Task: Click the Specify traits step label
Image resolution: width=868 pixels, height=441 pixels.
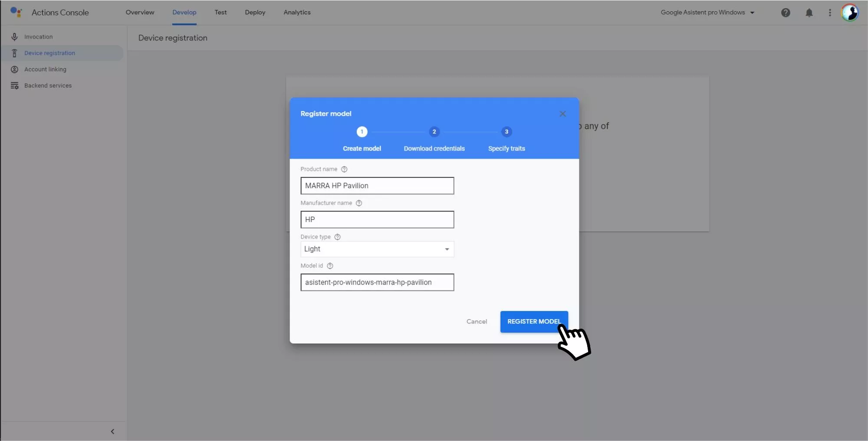Action: [x=506, y=148]
